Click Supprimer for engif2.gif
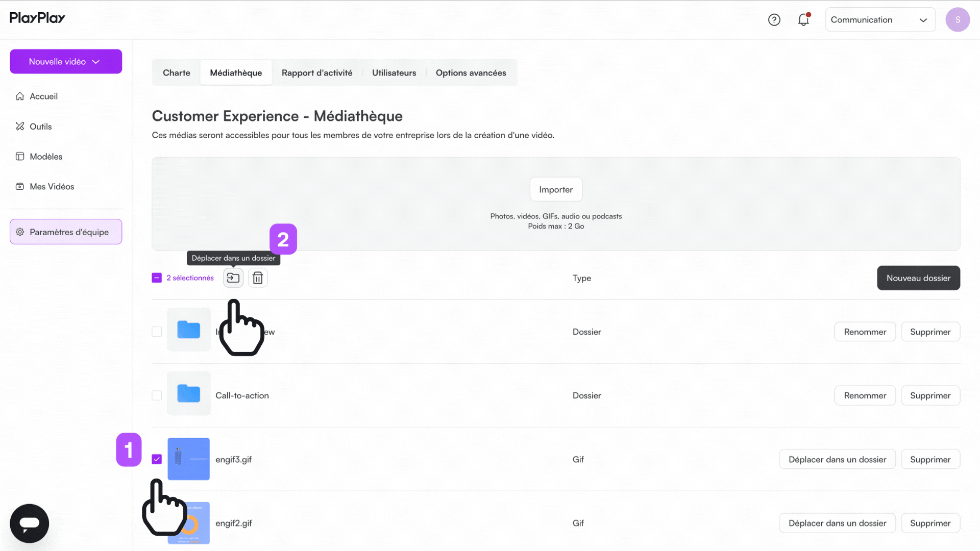Screen dimensions: 980x551 [930, 523]
